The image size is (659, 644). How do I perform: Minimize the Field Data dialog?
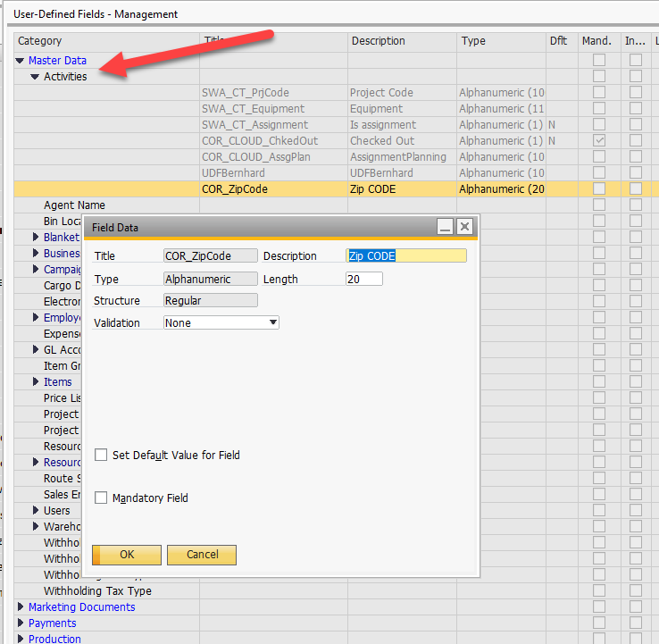pos(445,227)
